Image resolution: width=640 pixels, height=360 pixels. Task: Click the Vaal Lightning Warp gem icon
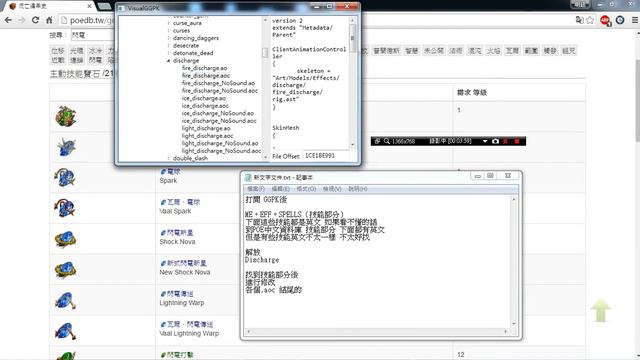[x=65, y=331]
